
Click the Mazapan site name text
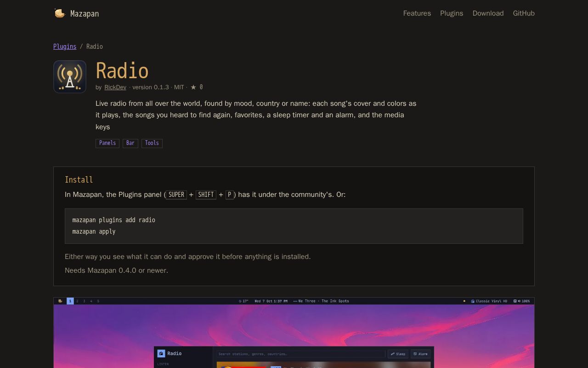[x=85, y=13]
